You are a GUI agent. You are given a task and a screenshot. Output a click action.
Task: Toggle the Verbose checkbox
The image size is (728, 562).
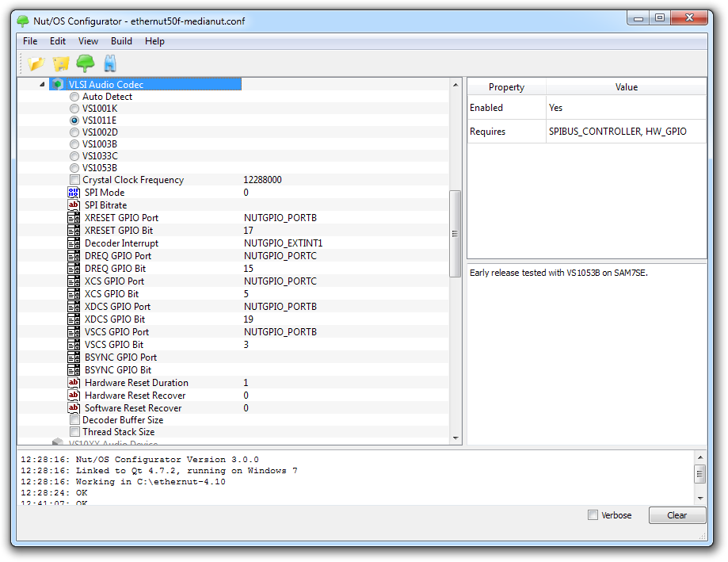tap(593, 515)
